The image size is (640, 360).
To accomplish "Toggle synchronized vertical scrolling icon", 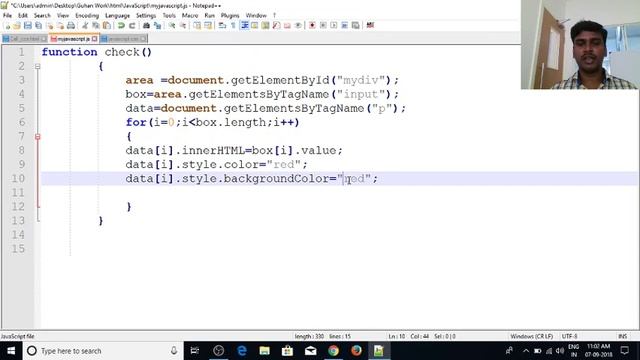I will click(x=197, y=26).
